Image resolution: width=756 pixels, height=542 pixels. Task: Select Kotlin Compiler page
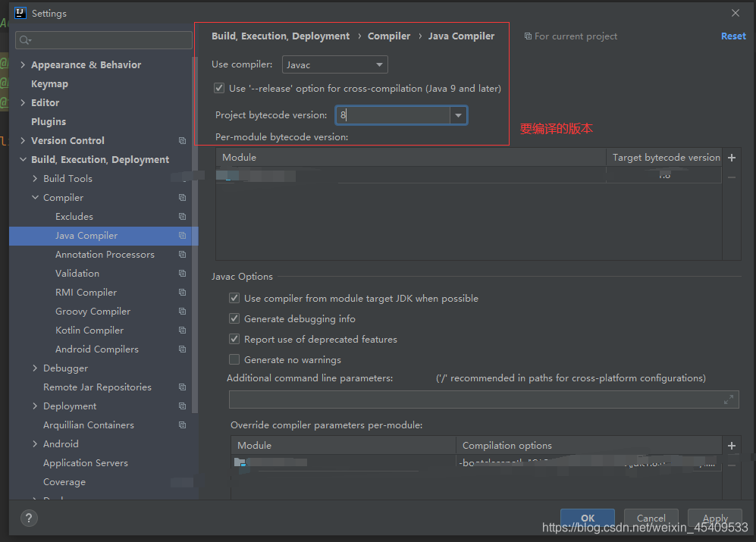pos(89,331)
